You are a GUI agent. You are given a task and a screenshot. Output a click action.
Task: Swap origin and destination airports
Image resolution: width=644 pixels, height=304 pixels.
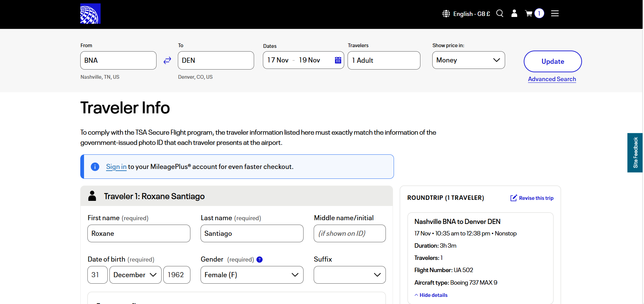click(x=167, y=60)
